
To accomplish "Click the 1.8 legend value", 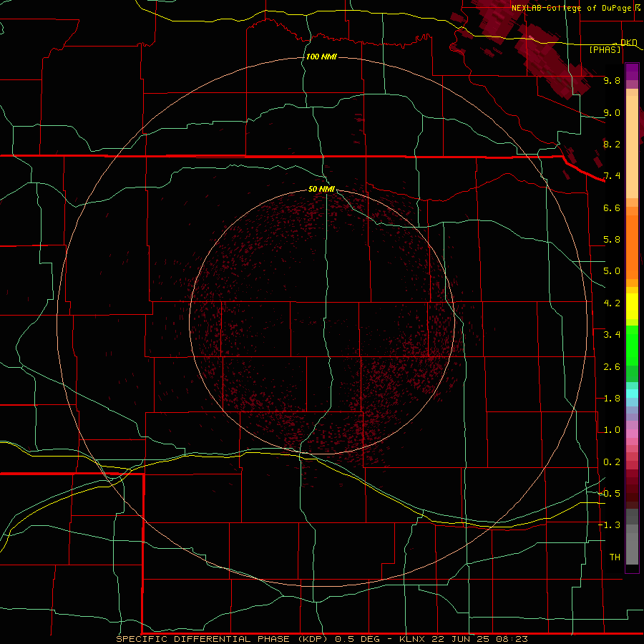I will [x=612, y=399].
